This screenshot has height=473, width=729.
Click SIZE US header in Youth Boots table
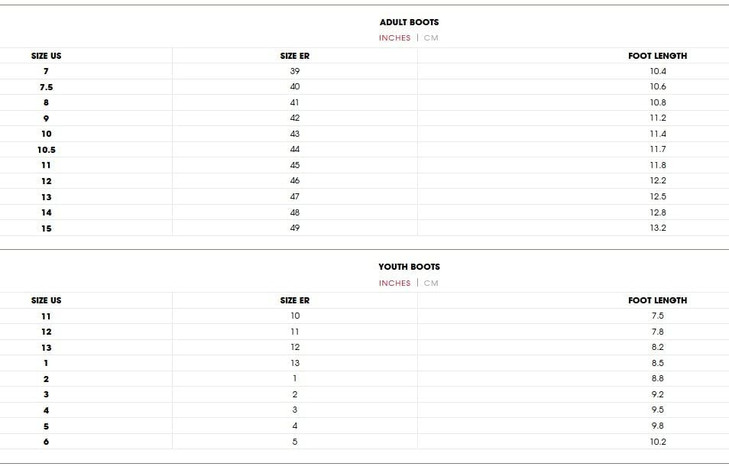[x=46, y=300]
